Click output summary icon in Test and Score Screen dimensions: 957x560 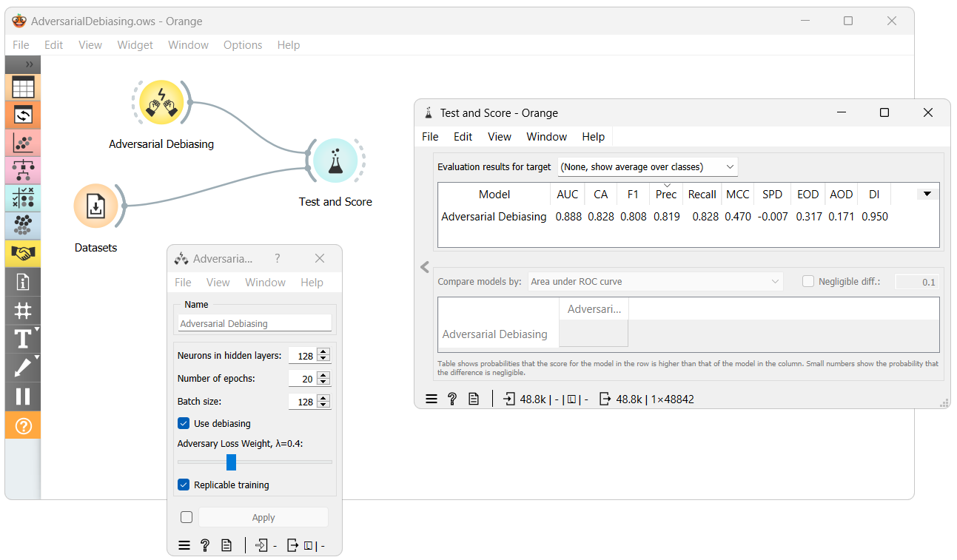click(605, 399)
